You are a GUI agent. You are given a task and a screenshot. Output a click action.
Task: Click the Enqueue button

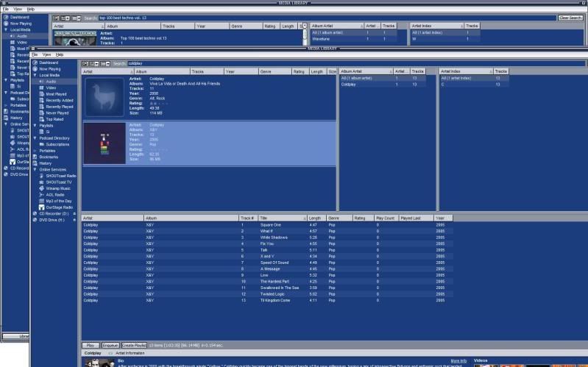point(110,345)
